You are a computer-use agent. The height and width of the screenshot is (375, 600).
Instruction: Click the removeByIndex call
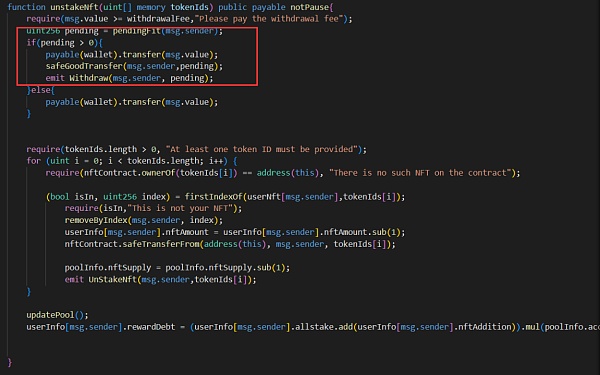[143, 220]
